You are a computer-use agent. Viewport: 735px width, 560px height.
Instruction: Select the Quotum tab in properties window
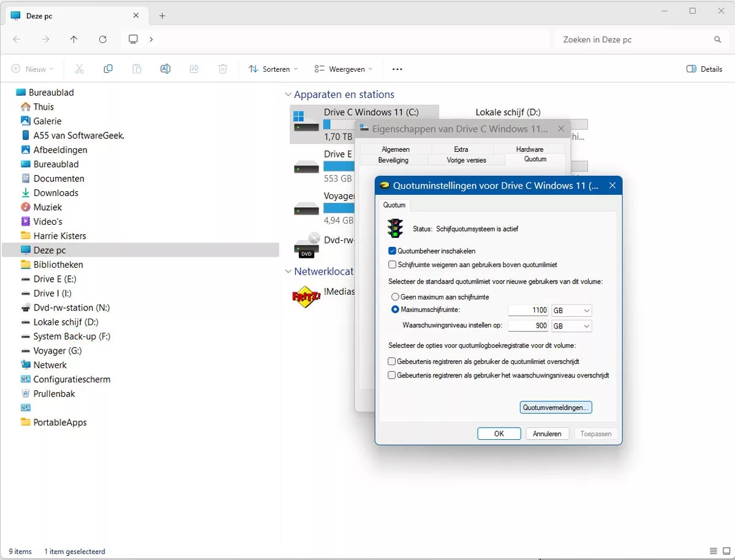(535, 159)
